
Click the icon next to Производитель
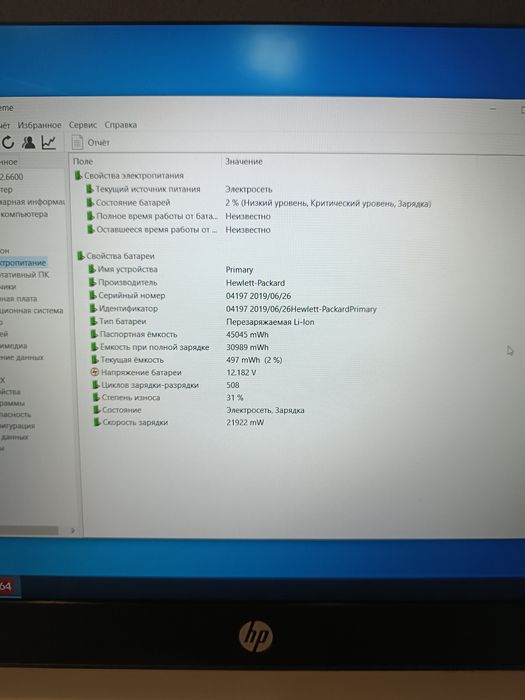pos(92,282)
